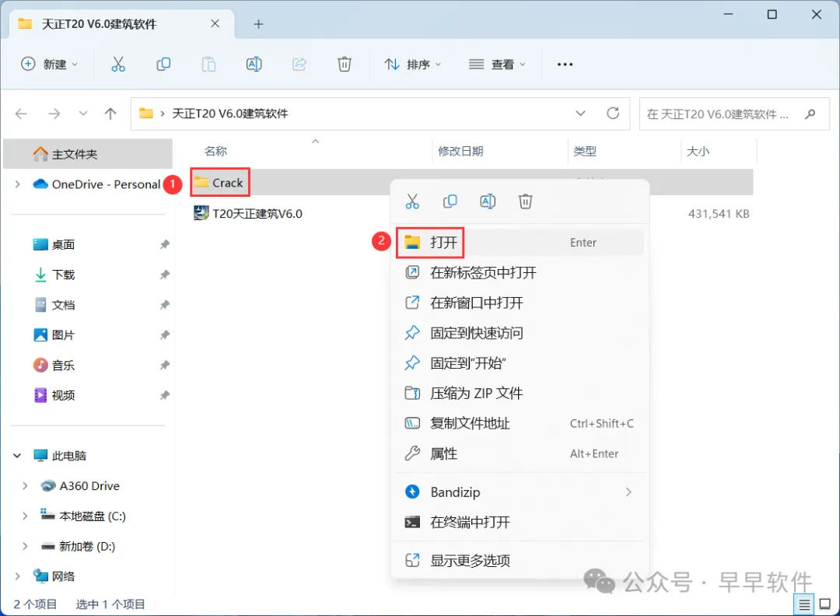The height and width of the screenshot is (616, 840).
Task: Choose 在新标签页中打开 menu entry
Action: point(520,273)
